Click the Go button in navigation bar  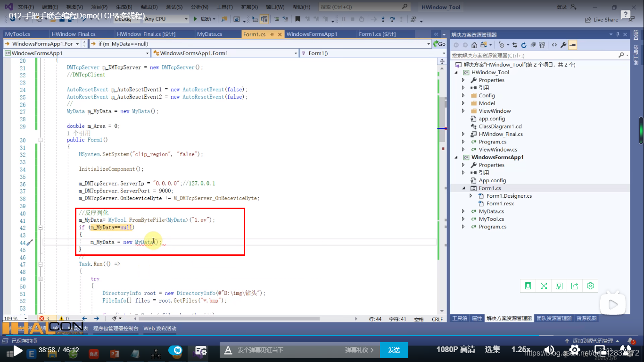[x=439, y=44]
